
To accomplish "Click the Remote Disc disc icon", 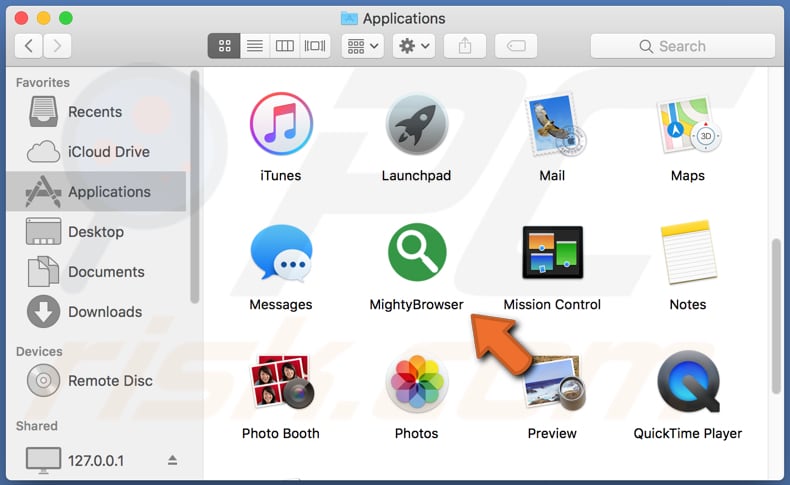I will click(43, 381).
